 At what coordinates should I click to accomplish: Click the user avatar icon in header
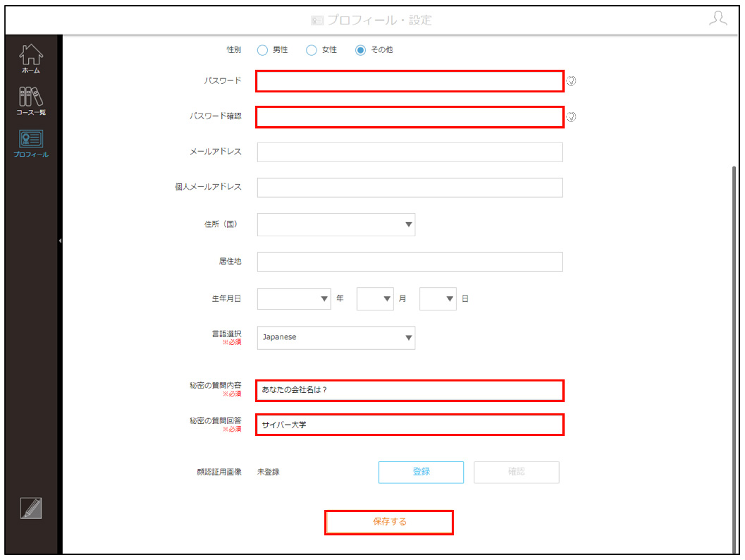718,19
